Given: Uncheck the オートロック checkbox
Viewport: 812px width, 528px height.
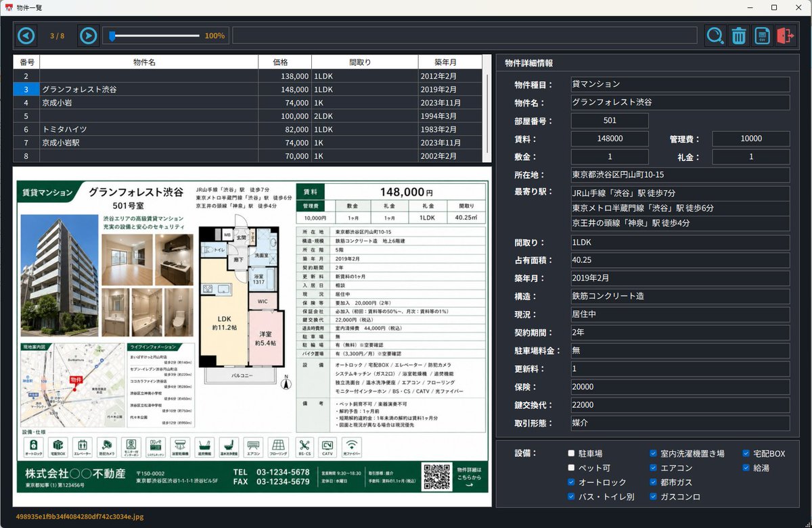Looking at the screenshot, I should 572,482.
